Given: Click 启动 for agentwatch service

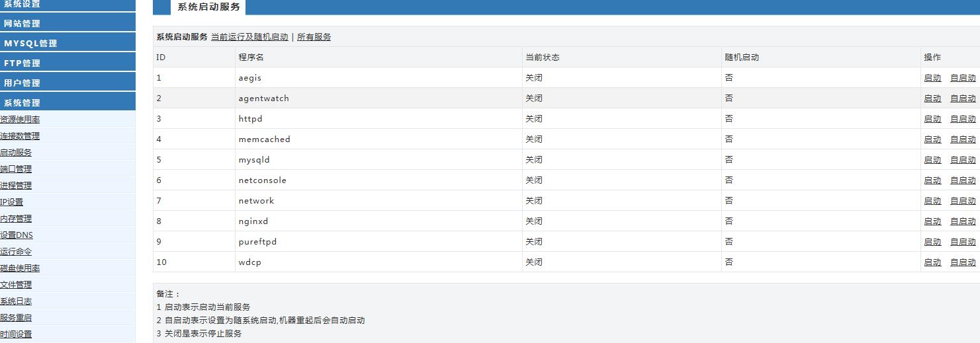Looking at the screenshot, I should point(932,98).
